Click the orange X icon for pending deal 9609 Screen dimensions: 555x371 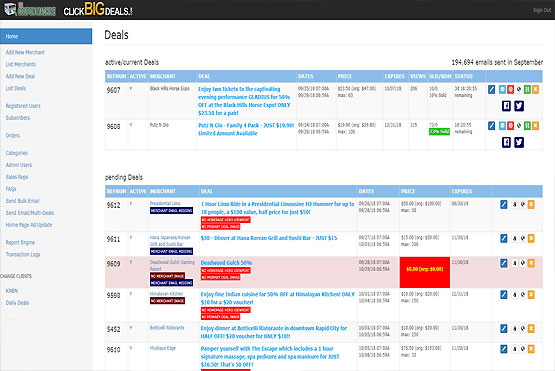tap(531, 263)
